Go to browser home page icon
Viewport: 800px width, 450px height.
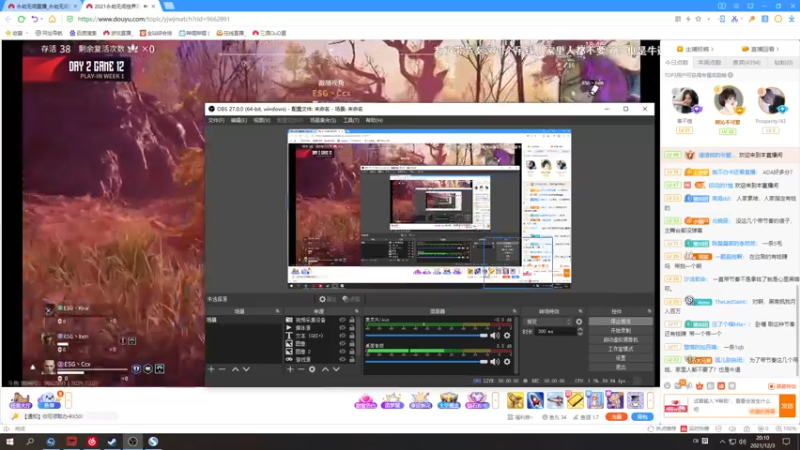tap(52, 19)
